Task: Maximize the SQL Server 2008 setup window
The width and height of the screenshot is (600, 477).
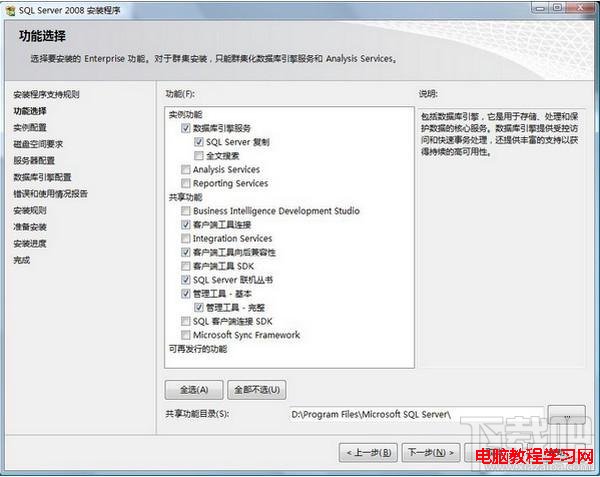Action: (557, 8)
